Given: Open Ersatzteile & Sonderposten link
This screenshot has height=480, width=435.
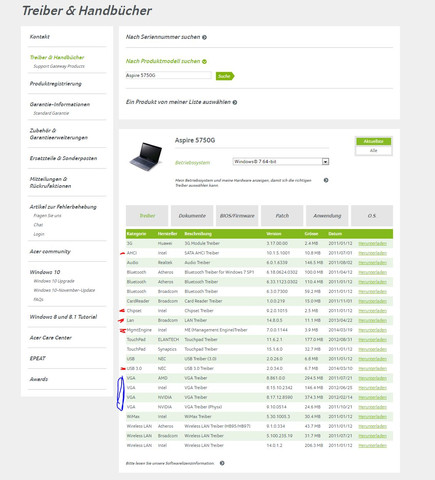Looking at the screenshot, I should tap(63, 158).
